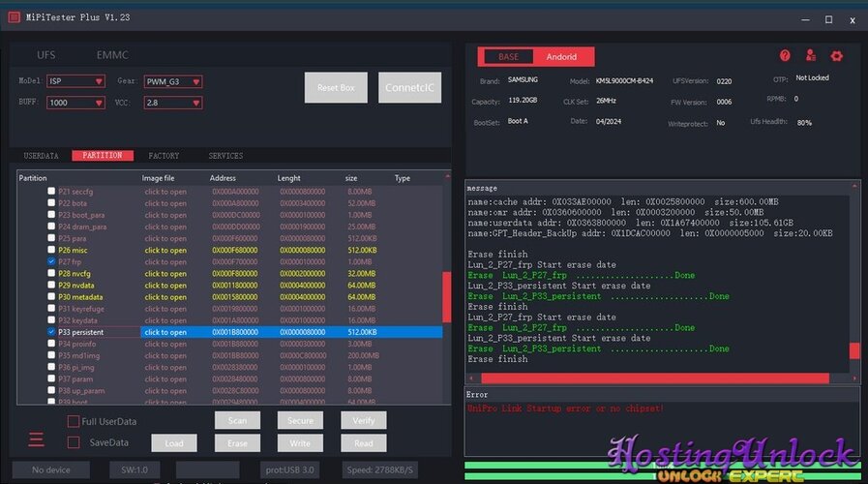The width and height of the screenshot is (868, 484).
Task: Select the P22 bota partition row
Action: click(x=229, y=203)
